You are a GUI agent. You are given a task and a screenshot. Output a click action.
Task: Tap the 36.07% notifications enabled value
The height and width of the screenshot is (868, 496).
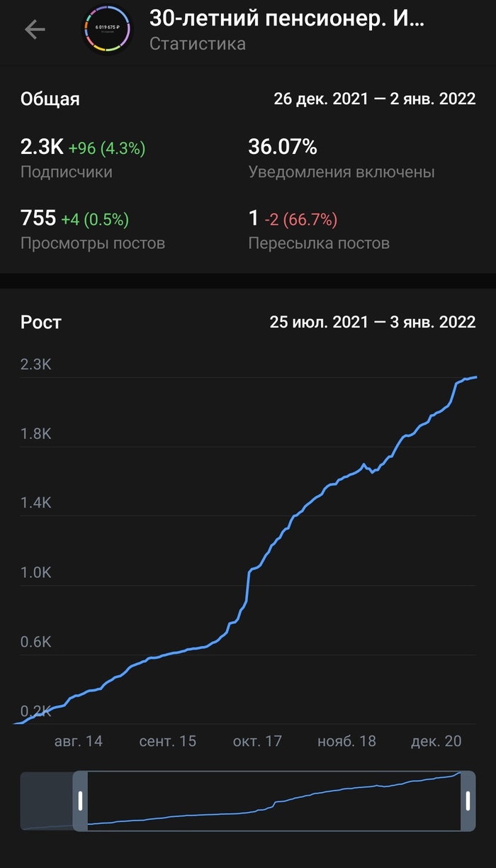pyautogui.click(x=283, y=148)
